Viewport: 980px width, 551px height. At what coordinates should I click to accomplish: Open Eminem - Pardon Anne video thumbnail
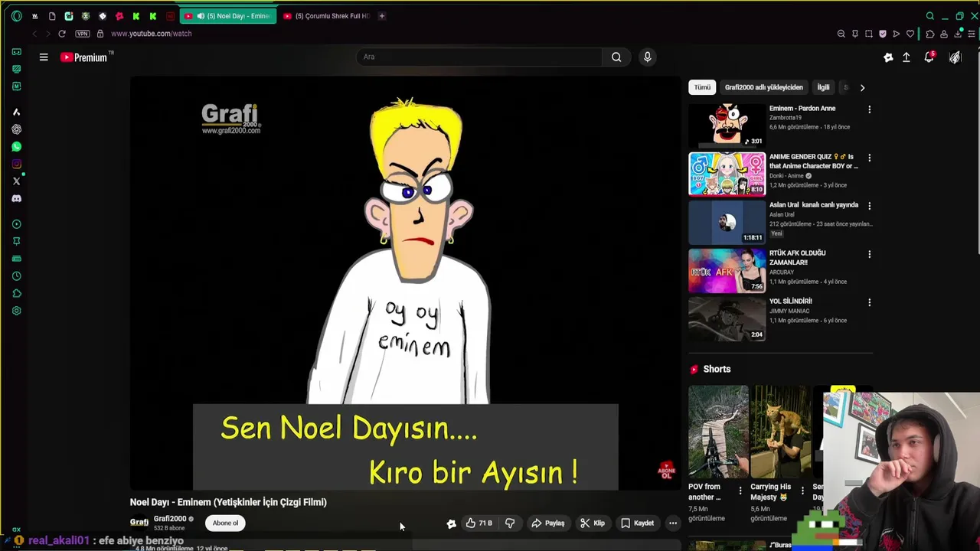(x=727, y=124)
